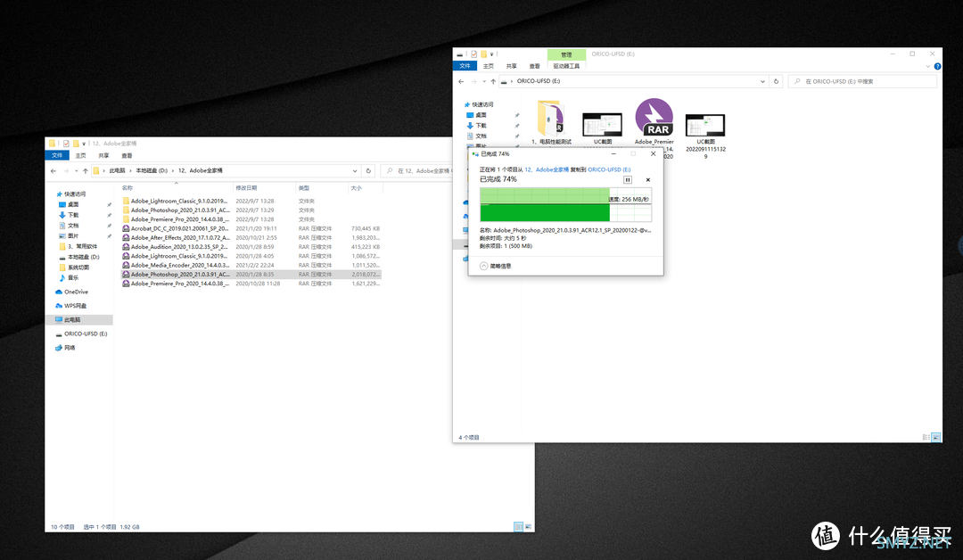Switch to large icons view in Adobe全家桶 window status bar
This screenshot has height=560, width=963.
click(x=528, y=527)
